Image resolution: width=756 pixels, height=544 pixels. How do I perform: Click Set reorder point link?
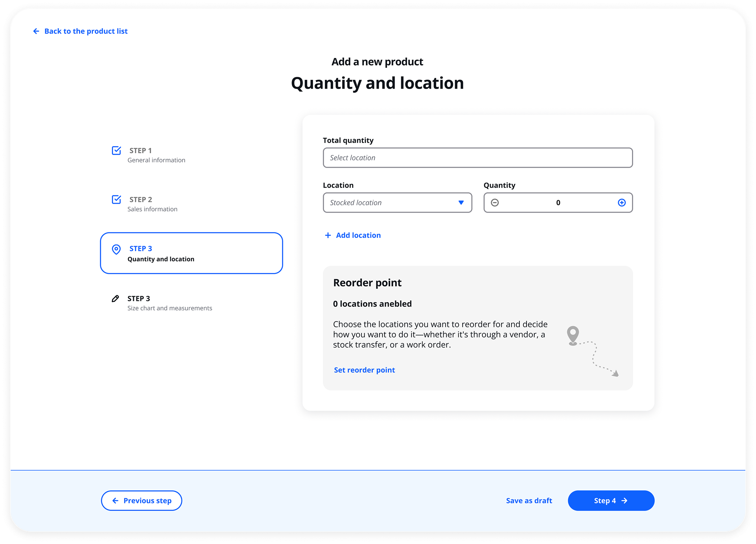[x=364, y=370]
